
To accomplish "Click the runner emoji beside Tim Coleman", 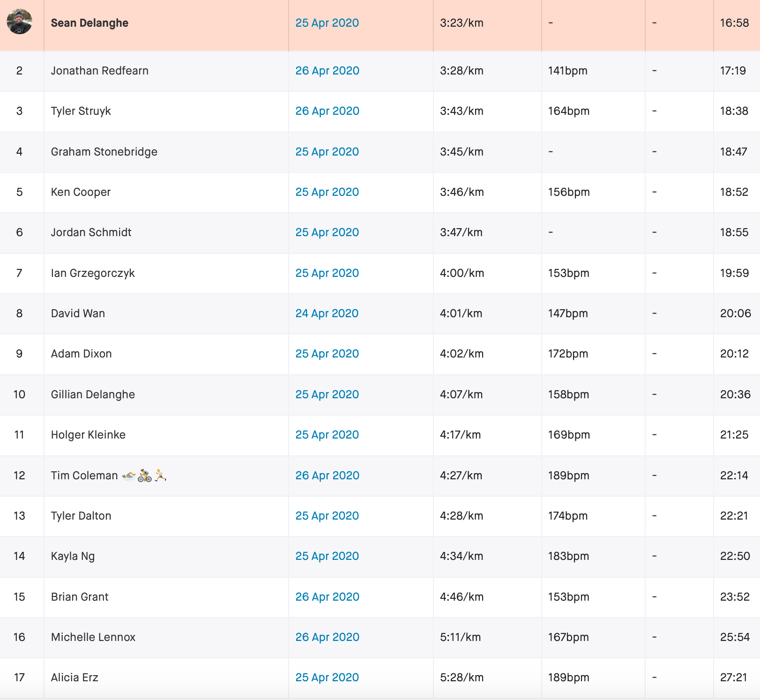I will [160, 475].
